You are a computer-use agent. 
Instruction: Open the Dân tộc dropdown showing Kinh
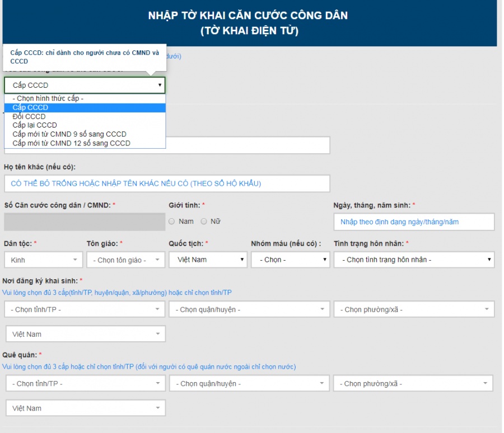[x=43, y=260]
